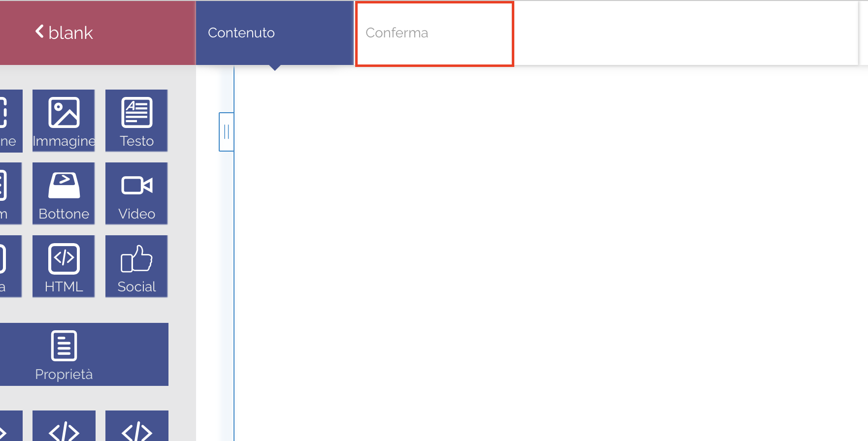
Task: Click the cut-off tile left of Bottone
Action: tap(10, 193)
